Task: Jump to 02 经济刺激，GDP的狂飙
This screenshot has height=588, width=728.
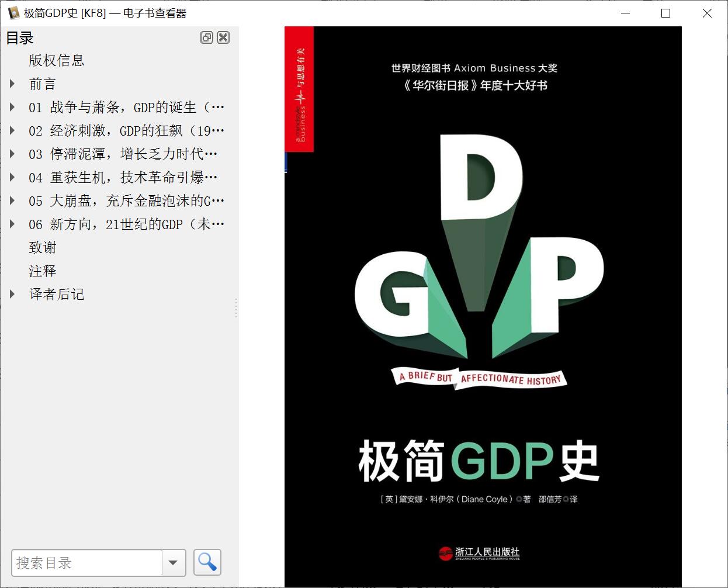Action: pyautogui.click(x=127, y=130)
